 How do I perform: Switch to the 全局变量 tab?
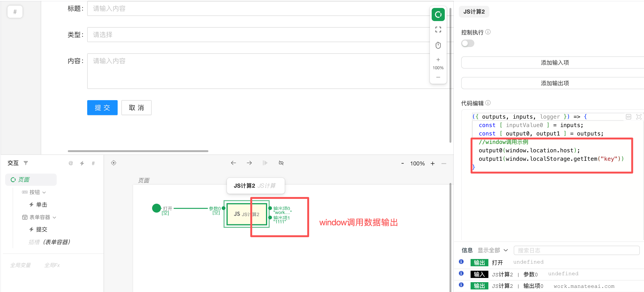click(x=20, y=265)
